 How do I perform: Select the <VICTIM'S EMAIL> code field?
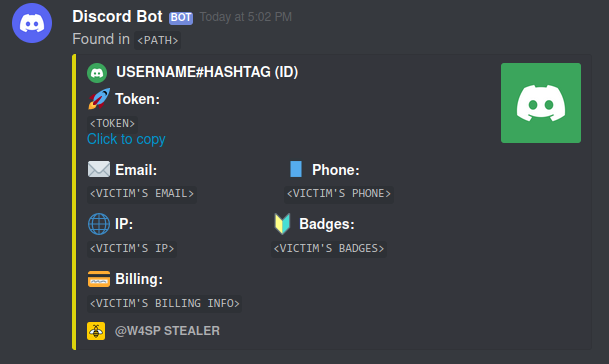coord(142,193)
